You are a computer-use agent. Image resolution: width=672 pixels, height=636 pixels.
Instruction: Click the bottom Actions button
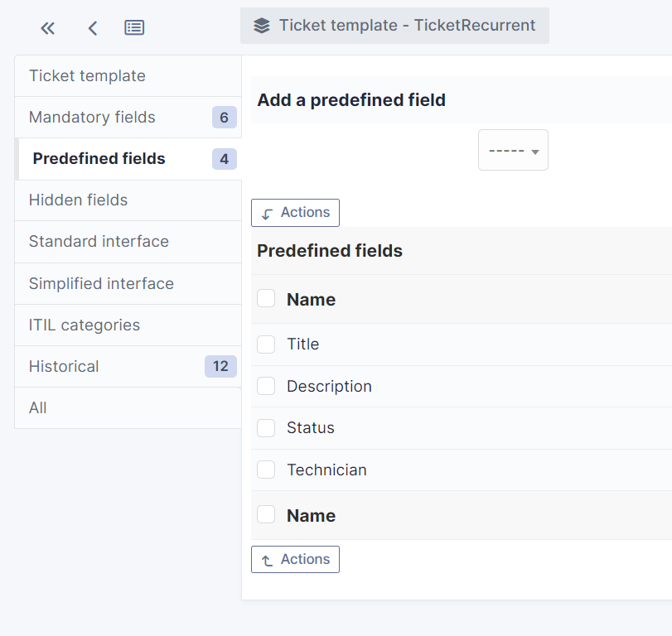click(x=295, y=559)
